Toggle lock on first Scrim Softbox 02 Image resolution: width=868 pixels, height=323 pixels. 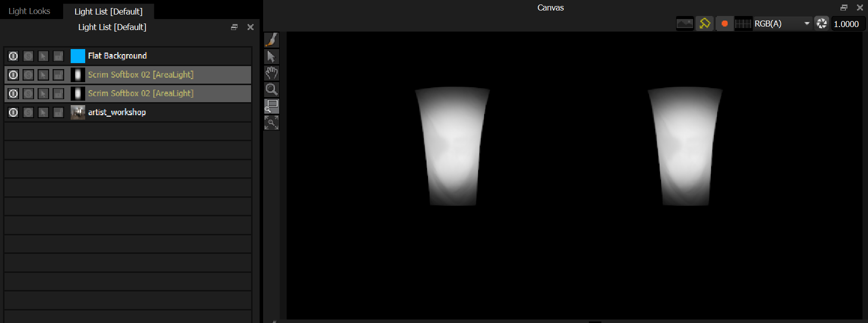[x=59, y=75]
